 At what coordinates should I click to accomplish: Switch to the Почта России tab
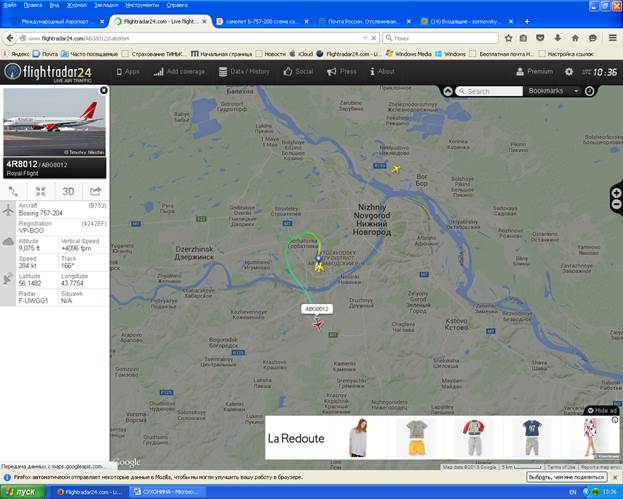364,21
